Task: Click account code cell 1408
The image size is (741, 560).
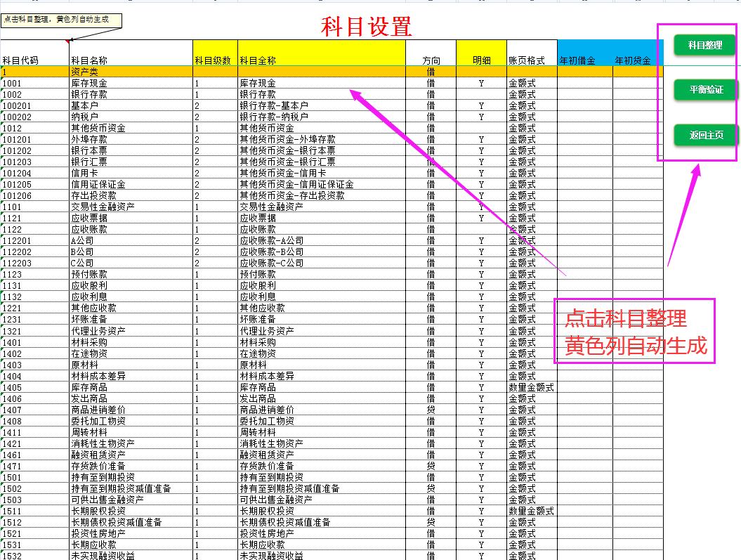Action: [35, 421]
